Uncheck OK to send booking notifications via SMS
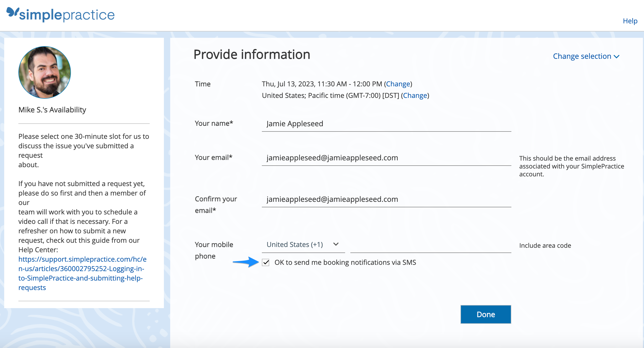 pos(266,262)
